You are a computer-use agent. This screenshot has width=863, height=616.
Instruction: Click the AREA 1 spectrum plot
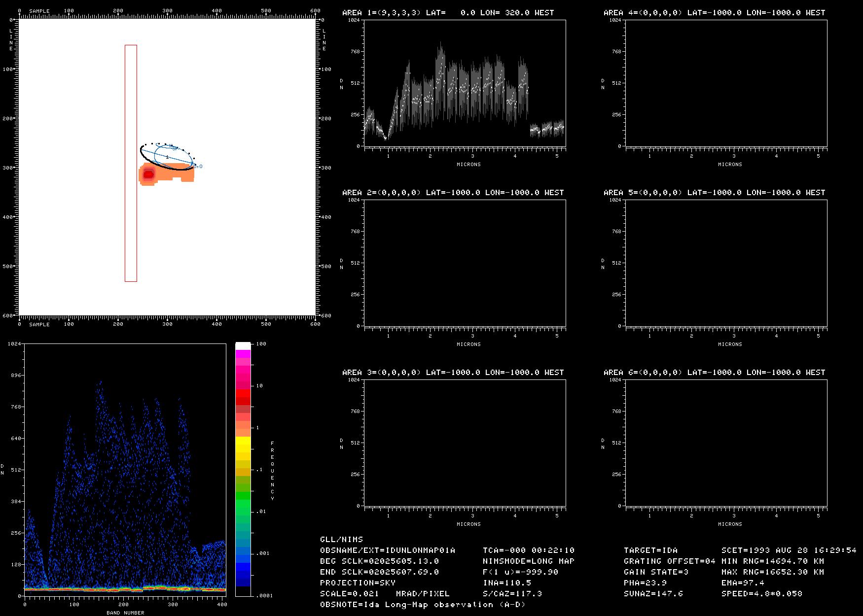click(x=465, y=83)
